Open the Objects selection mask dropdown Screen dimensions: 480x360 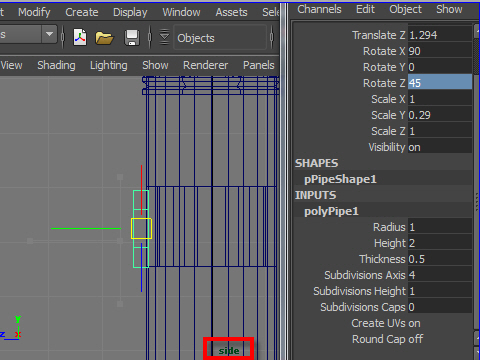pyautogui.click(x=220, y=38)
